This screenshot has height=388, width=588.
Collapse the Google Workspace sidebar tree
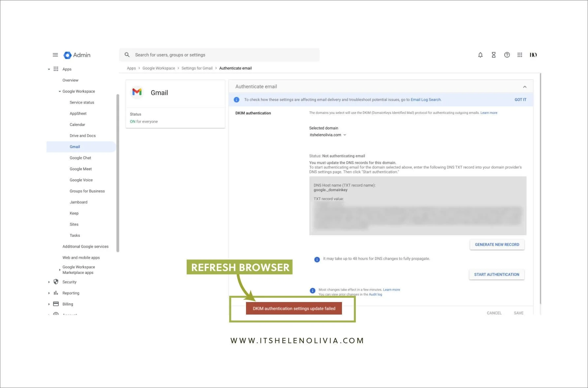coord(60,91)
